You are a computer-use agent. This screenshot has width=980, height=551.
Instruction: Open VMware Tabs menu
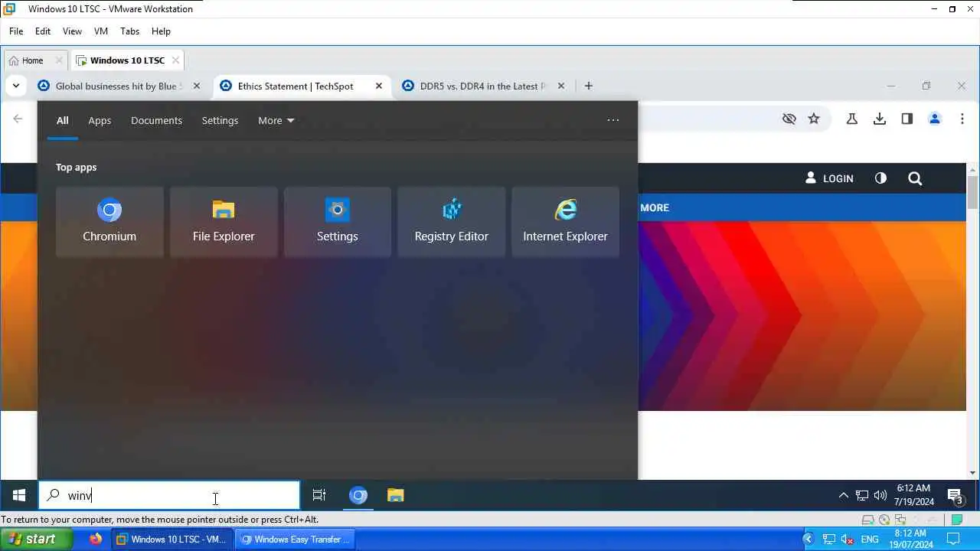pos(129,31)
